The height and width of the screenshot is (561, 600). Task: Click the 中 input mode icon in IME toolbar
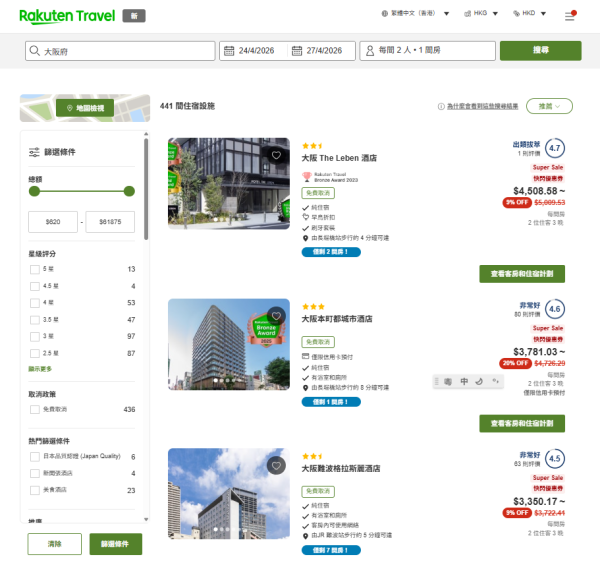click(464, 381)
